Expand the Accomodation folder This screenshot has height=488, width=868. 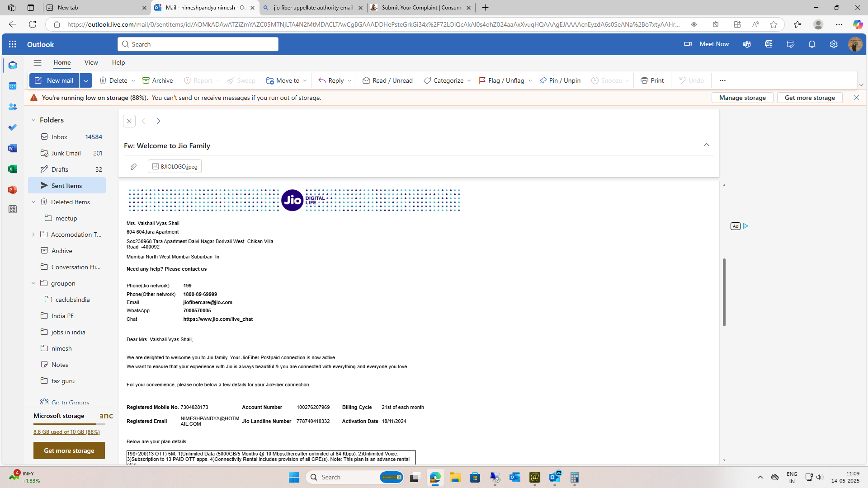click(x=33, y=235)
